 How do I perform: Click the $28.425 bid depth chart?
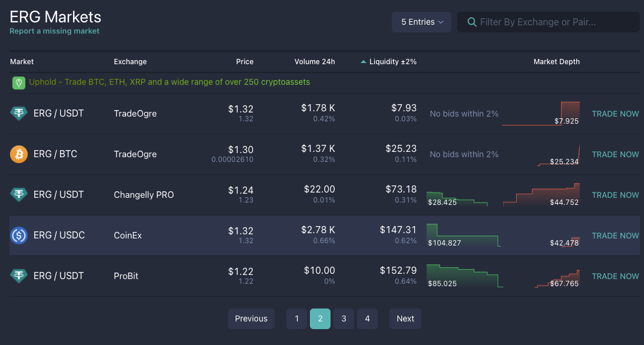(457, 198)
